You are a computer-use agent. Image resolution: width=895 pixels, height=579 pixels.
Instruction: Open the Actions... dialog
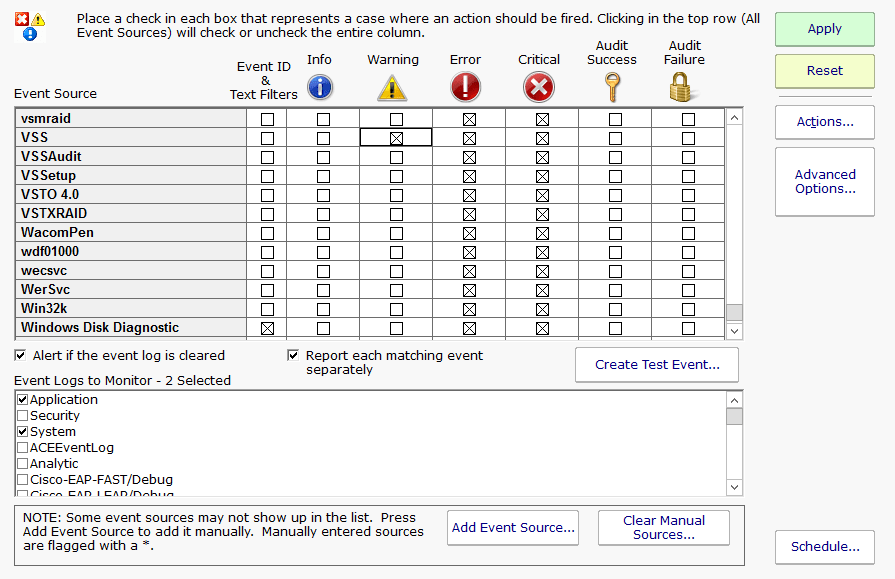tap(824, 122)
